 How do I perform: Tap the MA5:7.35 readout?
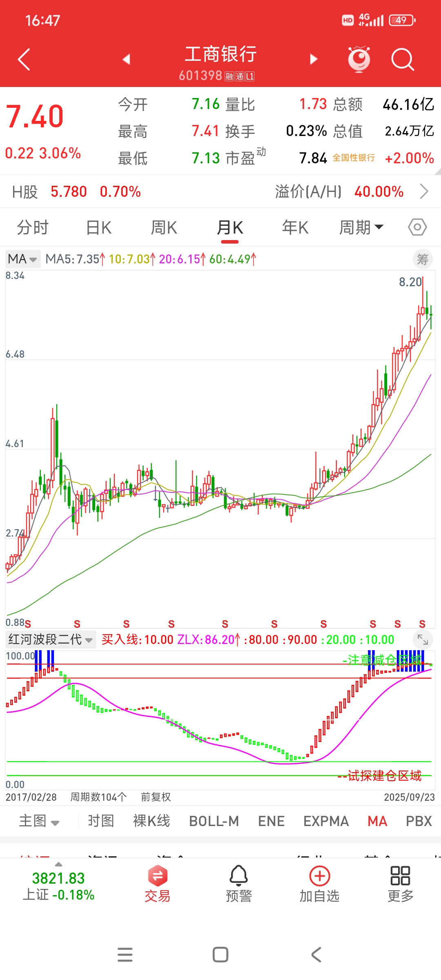pyautogui.click(x=75, y=259)
